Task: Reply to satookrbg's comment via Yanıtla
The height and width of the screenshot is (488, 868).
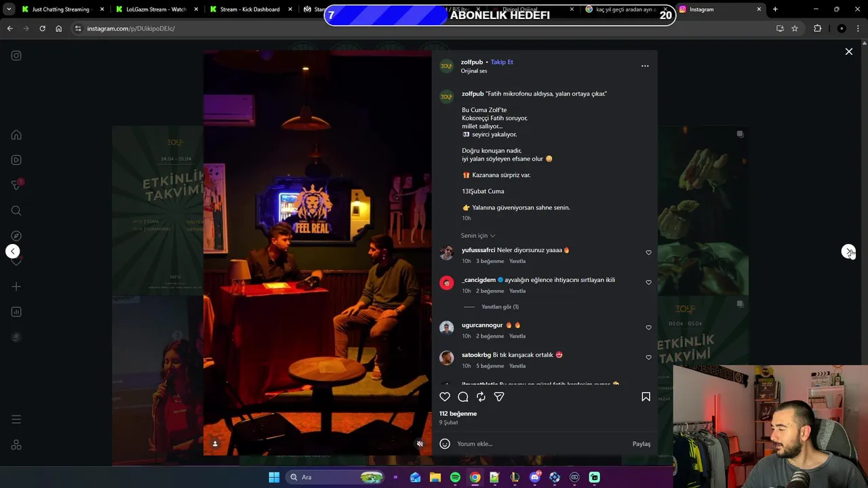Action: tap(517, 366)
